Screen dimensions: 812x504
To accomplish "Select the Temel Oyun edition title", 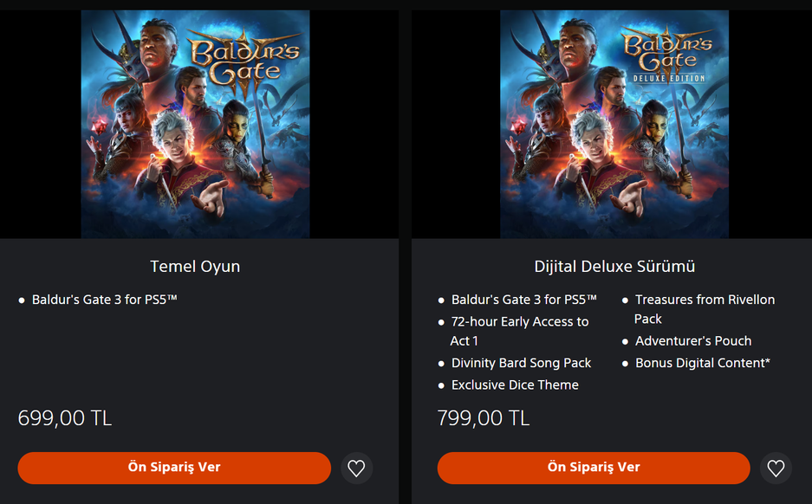I will point(195,267).
